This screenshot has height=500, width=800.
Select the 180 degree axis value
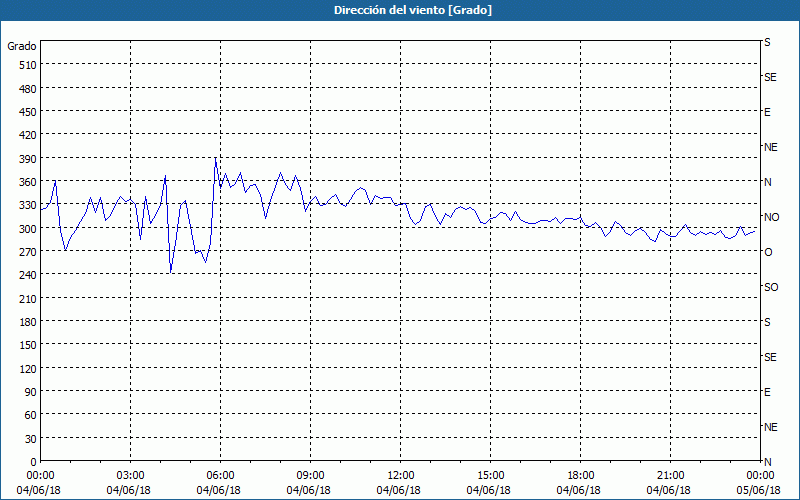29,322
